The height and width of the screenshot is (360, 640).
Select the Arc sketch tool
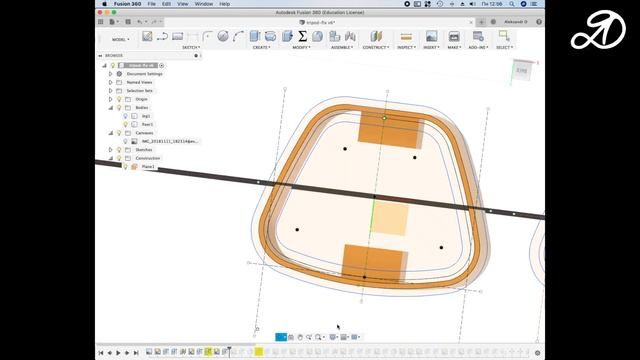click(238, 37)
